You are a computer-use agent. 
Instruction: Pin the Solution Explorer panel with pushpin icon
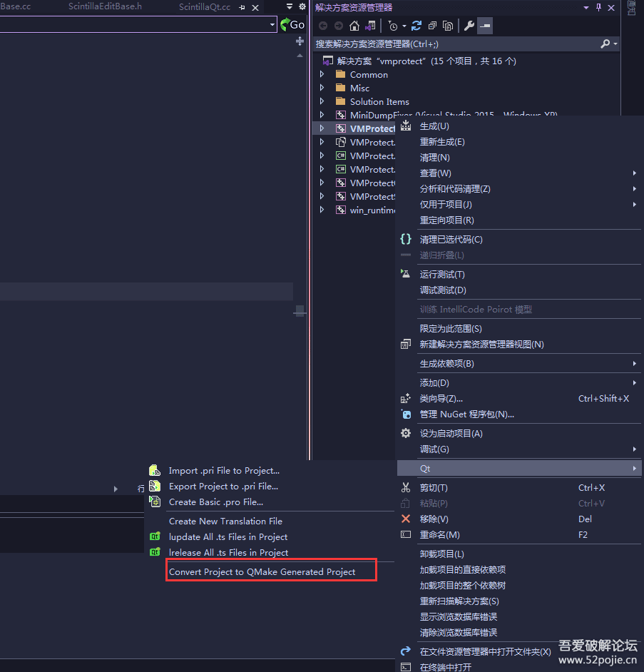598,7
